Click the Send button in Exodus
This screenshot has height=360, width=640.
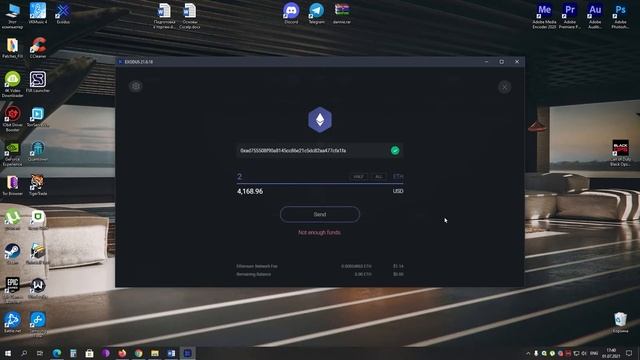(320, 214)
